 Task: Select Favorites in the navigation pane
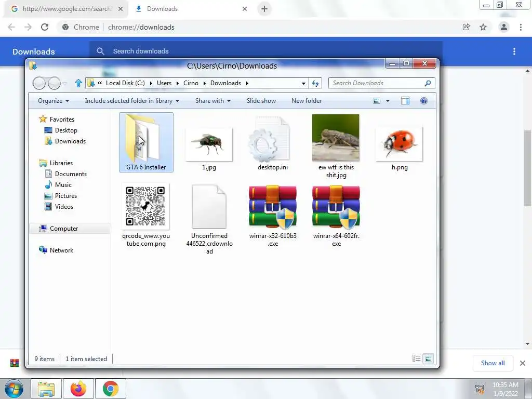(x=62, y=119)
